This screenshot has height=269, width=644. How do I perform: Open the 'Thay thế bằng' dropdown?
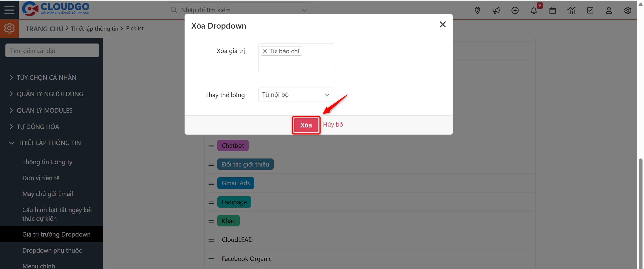click(x=296, y=95)
